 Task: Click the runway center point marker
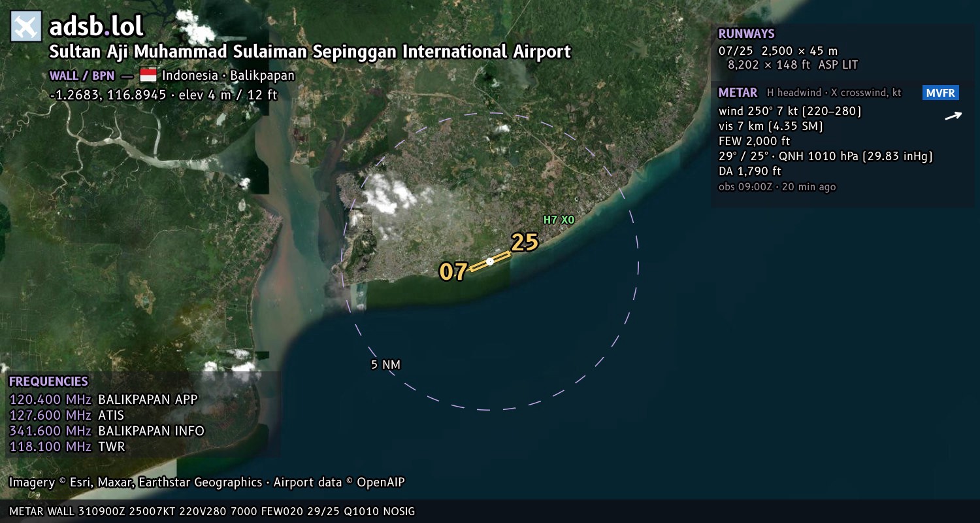click(x=490, y=261)
